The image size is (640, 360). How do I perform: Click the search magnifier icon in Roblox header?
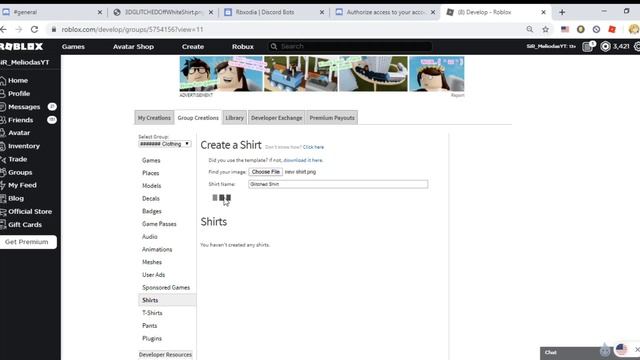274,47
